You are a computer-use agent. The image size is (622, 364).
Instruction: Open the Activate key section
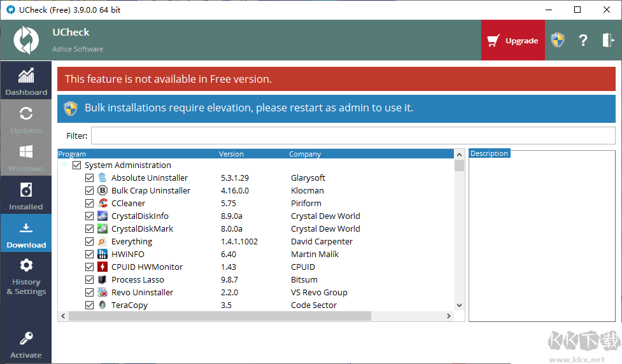tap(26, 345)
